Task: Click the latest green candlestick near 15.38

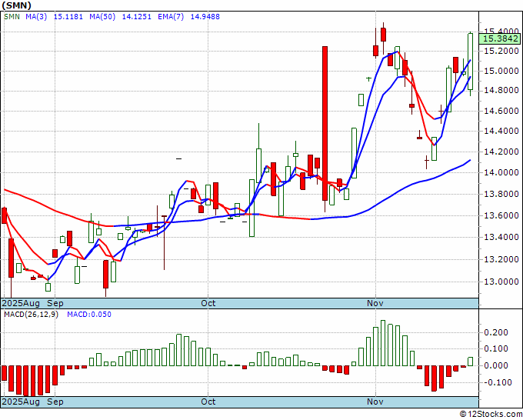Action: click(x=470, y=62)
